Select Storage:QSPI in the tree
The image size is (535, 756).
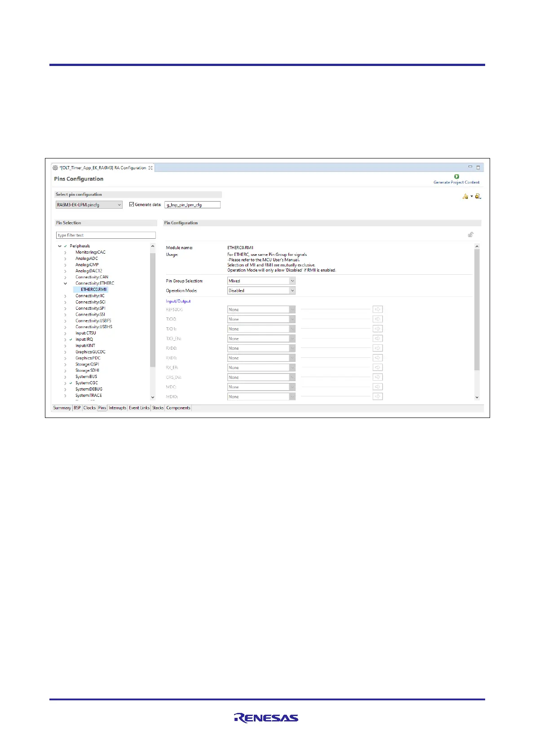(x=87, y=364)
